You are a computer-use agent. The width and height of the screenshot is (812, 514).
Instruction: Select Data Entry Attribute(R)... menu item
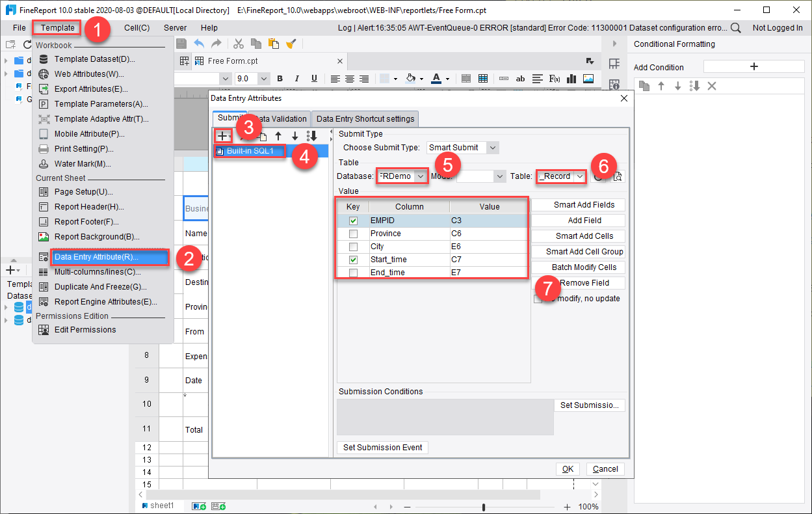(103, 257)
